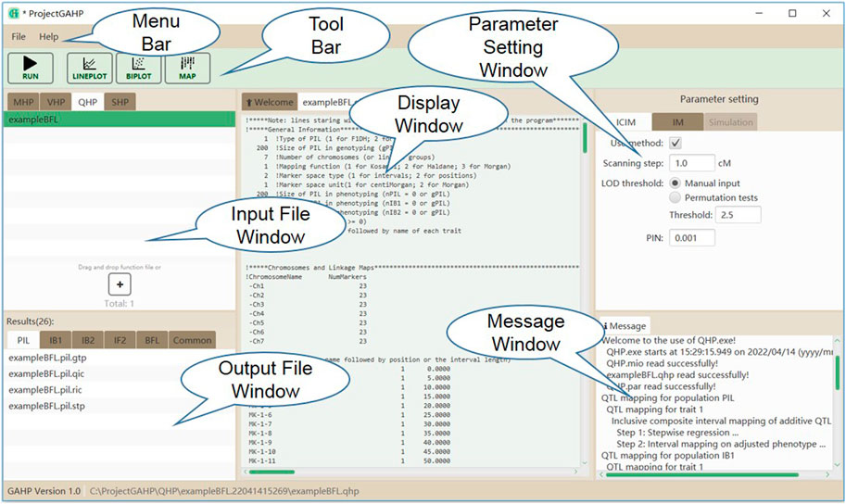The image size is (846, 504).
Task: Click the -Ch1 chromosome row
Action: coord(308,286)
